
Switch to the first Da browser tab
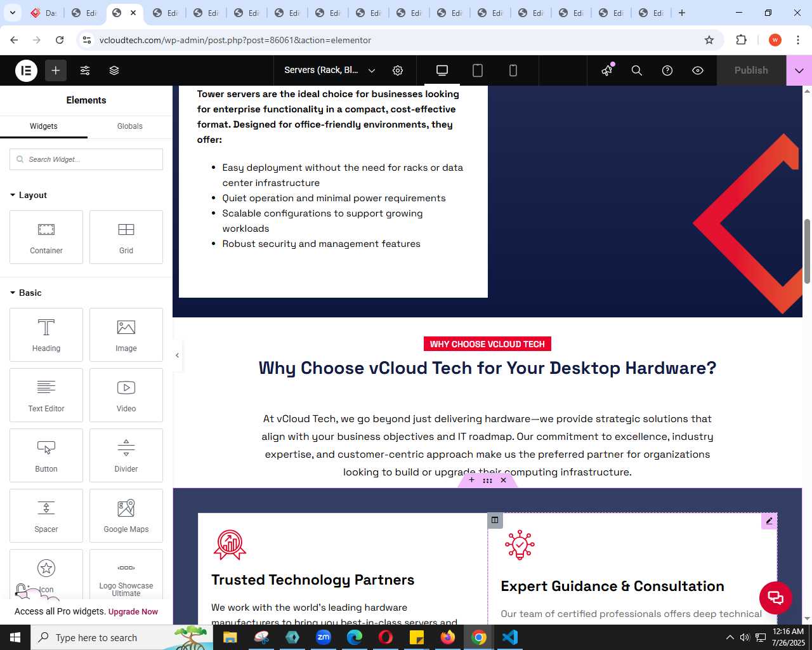coord(43,13)
